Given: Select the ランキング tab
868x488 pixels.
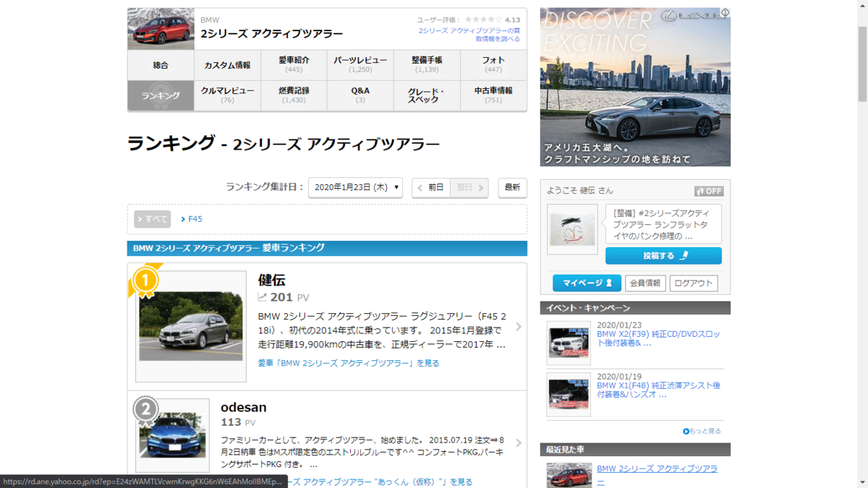Looking at the screenshot, I should point(161,95).
